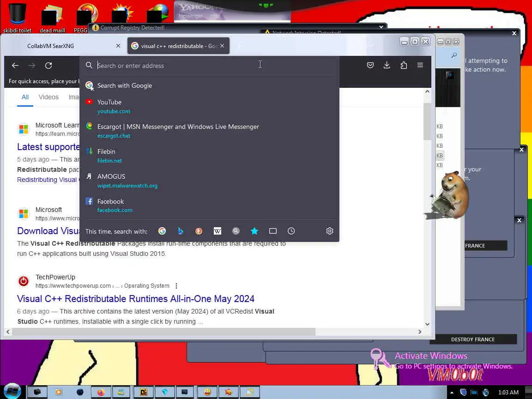Click the page's vertical scrollbar thumb

click(x=427, y=121)
